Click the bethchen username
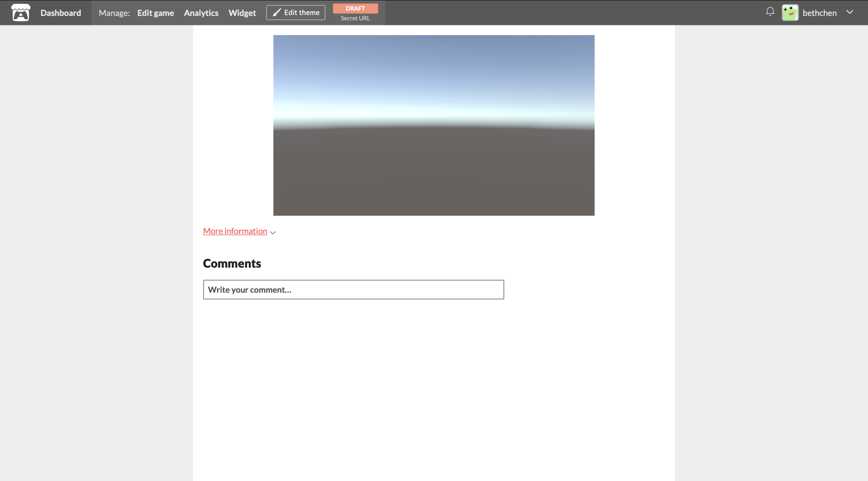868x481 pixels. click(819, 13)
